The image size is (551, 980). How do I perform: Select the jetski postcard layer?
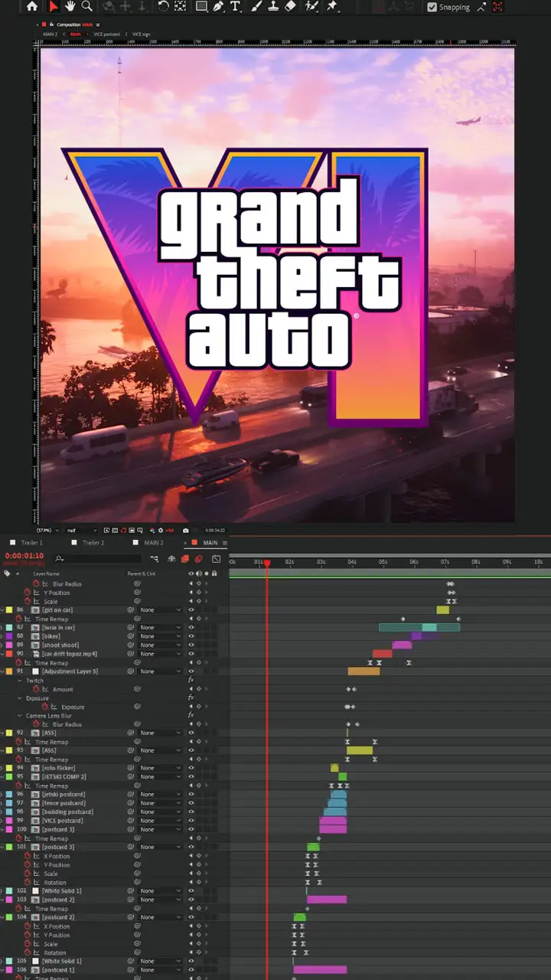point(64,795)
